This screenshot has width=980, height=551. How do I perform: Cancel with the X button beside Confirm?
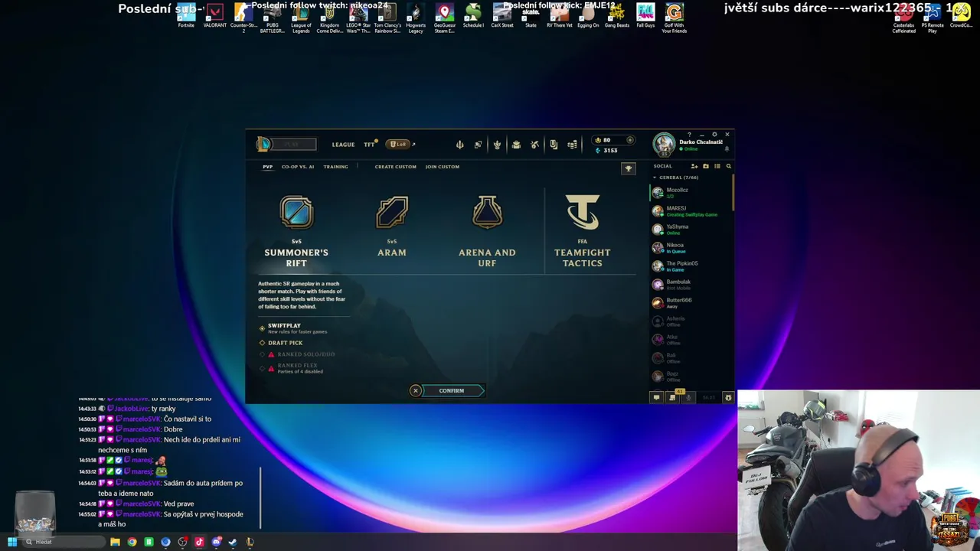[x=416, y=391]
